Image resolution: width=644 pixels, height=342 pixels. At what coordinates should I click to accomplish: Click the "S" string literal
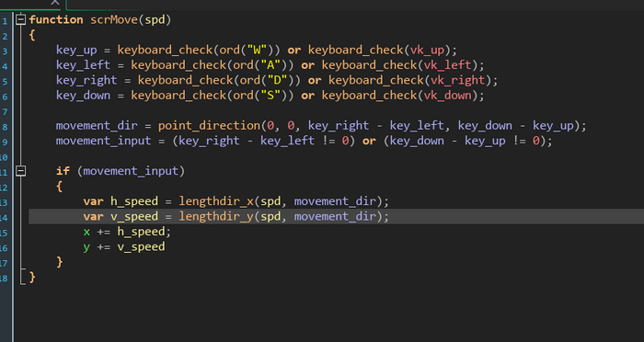[x=270, y=96]
